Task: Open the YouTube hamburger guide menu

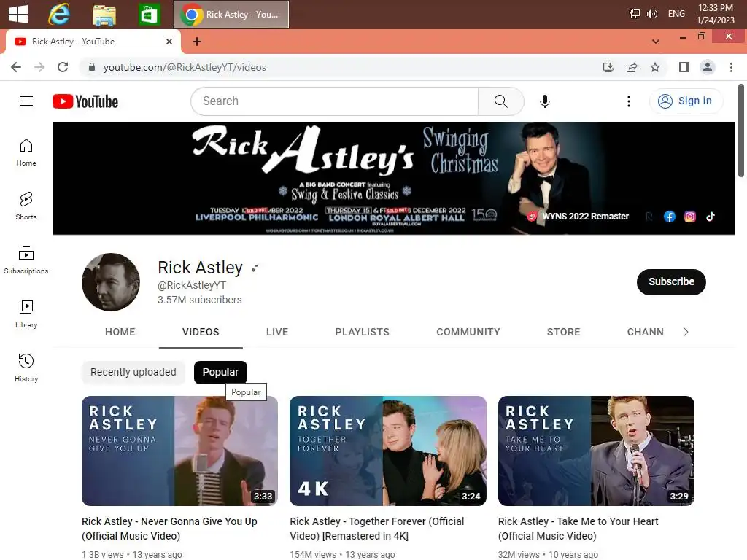Action: [x=26, y=101]
